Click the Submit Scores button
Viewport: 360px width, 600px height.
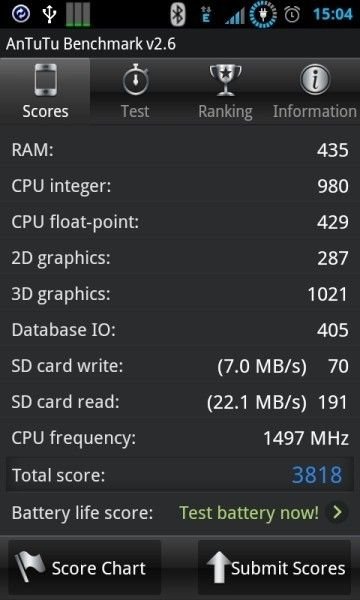click(x=274, y=567)
